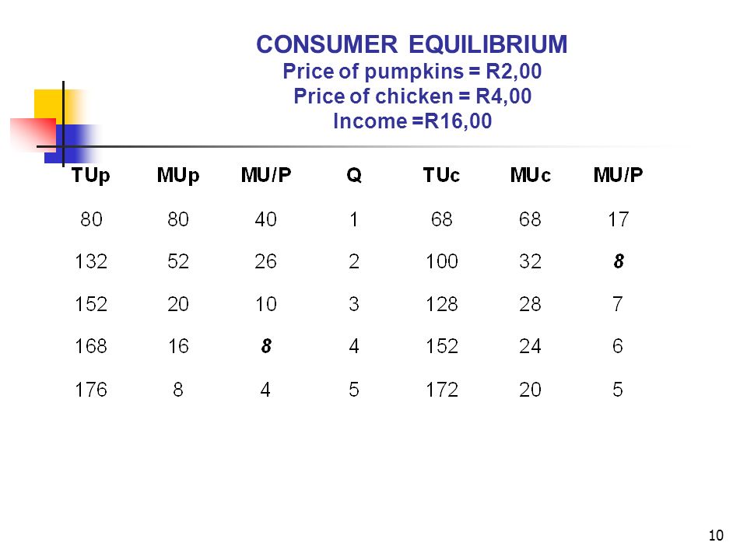Screen dimensions: 747x560
Task: Select the TUc column header
Action: coord(441,175)
